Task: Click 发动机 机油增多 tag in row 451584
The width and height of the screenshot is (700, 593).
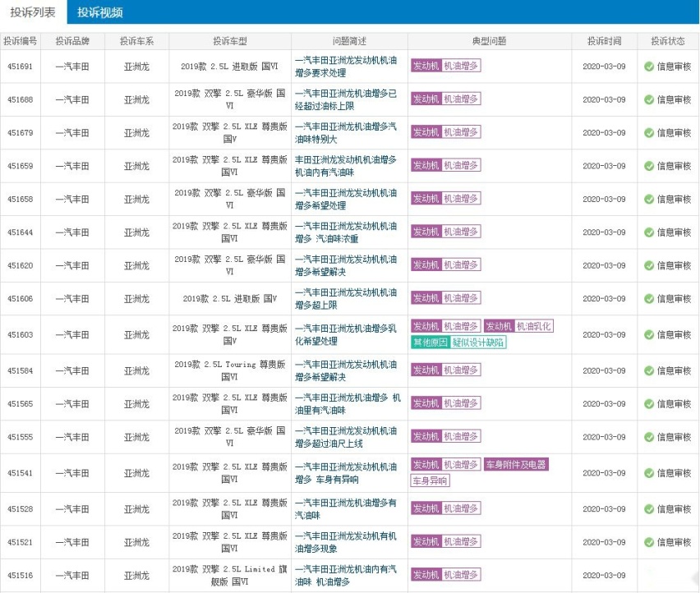Action: pyautogui.click(x=445, y=370)
